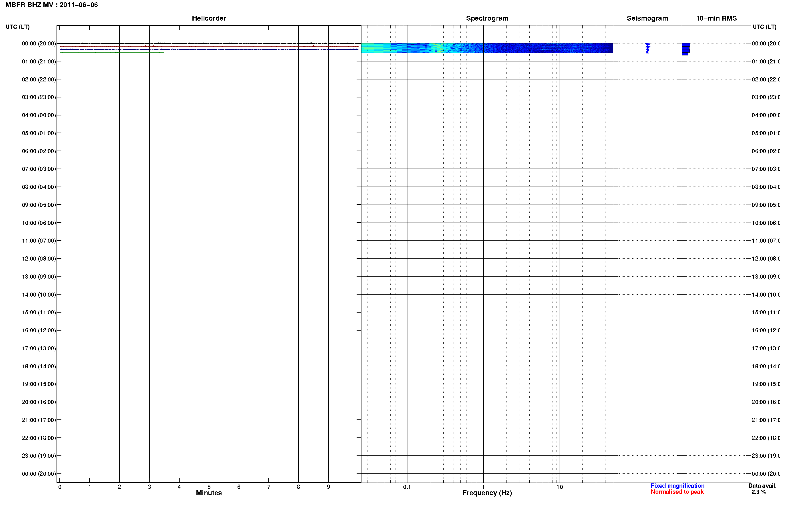Click the short green helicorder trace
Viewport: 812px width, 508px height.
tap(112, 52)
